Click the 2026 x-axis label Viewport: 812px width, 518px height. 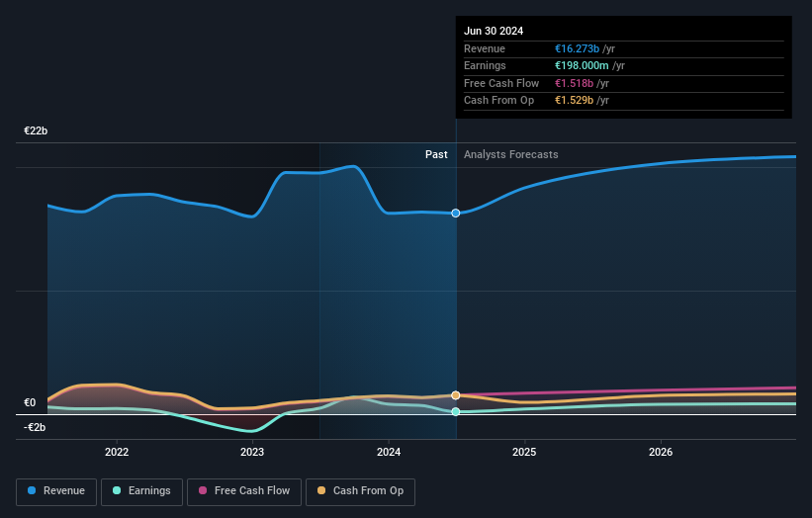pos(661,452)
